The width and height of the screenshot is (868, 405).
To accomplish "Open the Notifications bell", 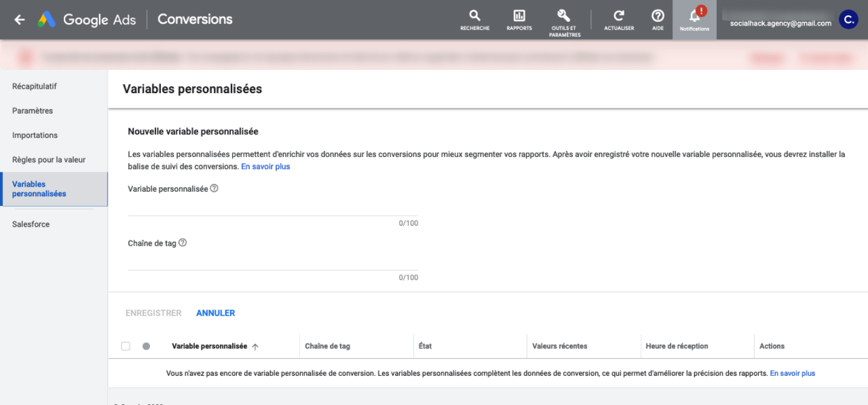I will 694,18.
